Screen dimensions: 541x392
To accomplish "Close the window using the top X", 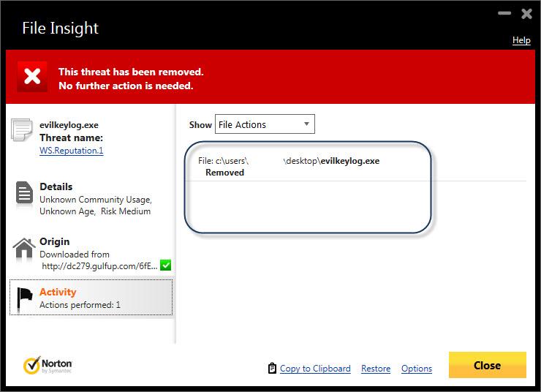I will pos(527,14).
